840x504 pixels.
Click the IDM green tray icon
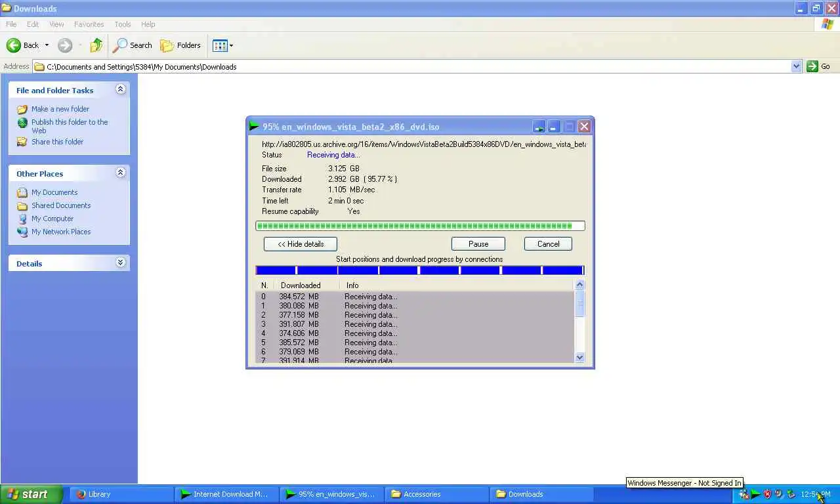(755, 494)
